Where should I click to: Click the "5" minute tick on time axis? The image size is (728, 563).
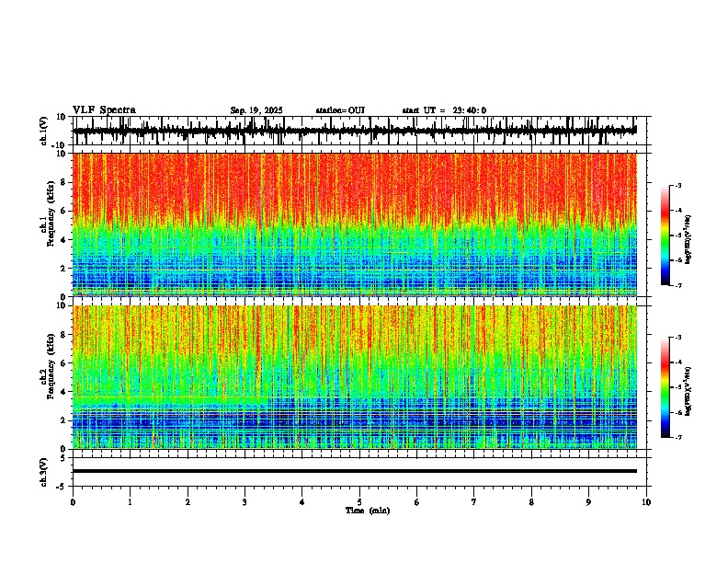pyautogui.click(x=359, y=502)
